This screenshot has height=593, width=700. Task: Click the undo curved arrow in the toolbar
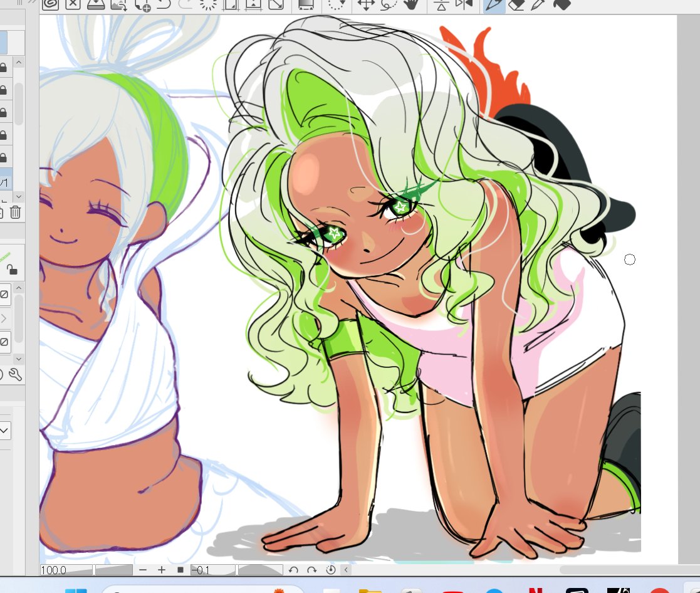click(x=164, y=4)
